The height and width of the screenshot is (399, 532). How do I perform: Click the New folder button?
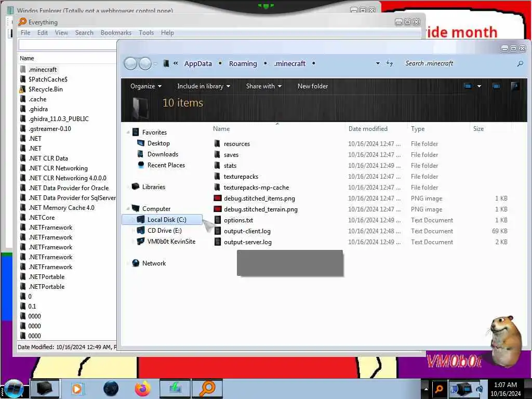click(x=313, y=86)
